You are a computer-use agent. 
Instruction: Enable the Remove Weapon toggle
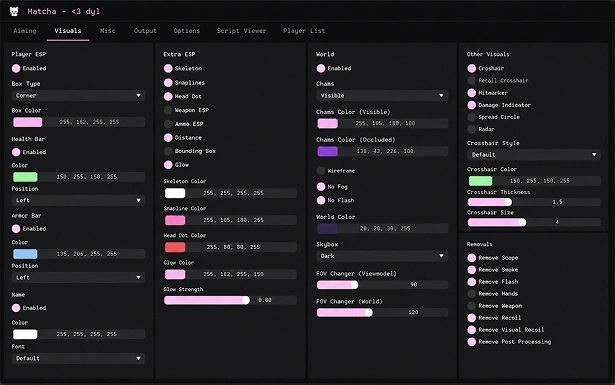pyautogui.click(x=471, y=306)
